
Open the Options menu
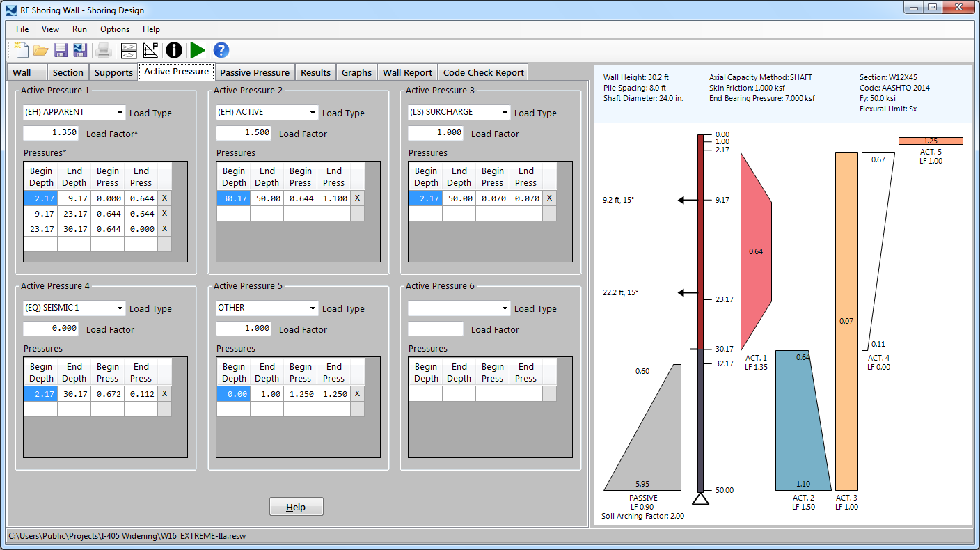(x=115, y=29)
